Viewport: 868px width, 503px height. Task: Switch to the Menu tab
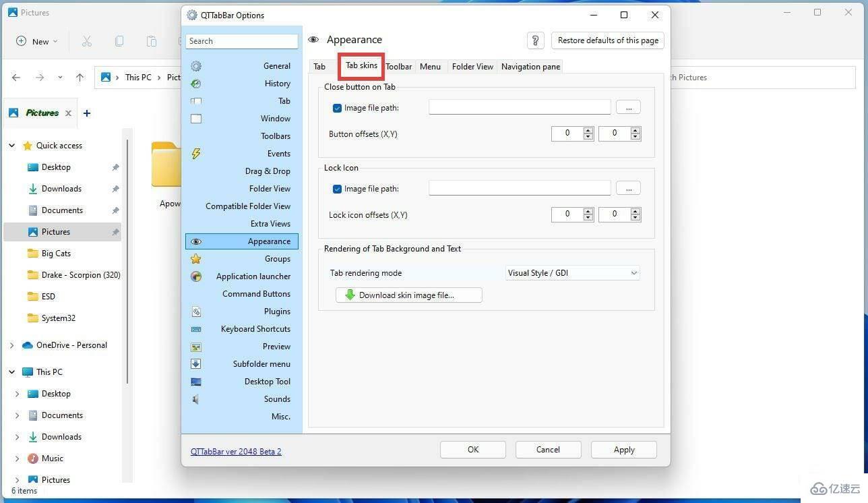pos(430,66)
